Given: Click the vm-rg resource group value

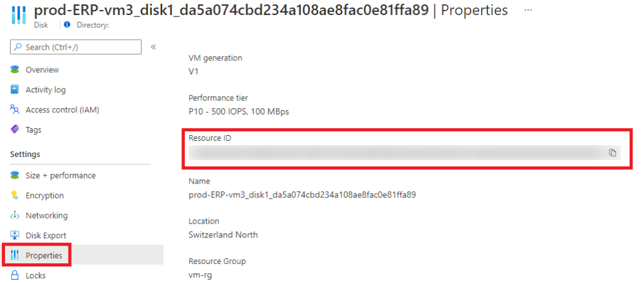Looking at the screenshot, I should pyautogui.click(x=200, y=275).
